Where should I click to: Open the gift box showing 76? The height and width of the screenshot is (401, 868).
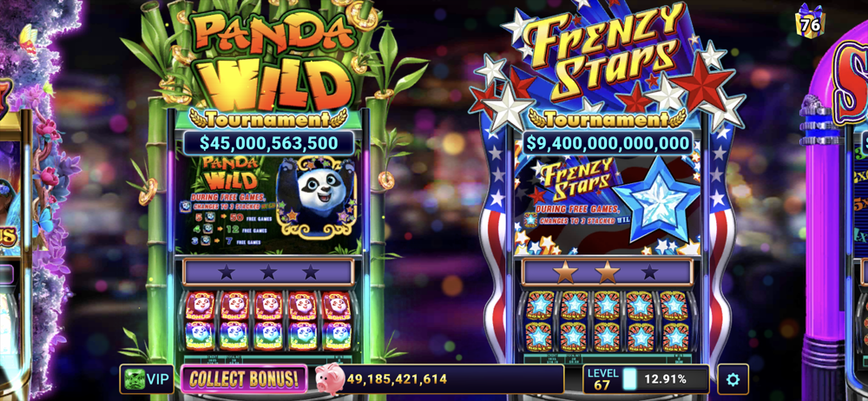click(811, 21)
